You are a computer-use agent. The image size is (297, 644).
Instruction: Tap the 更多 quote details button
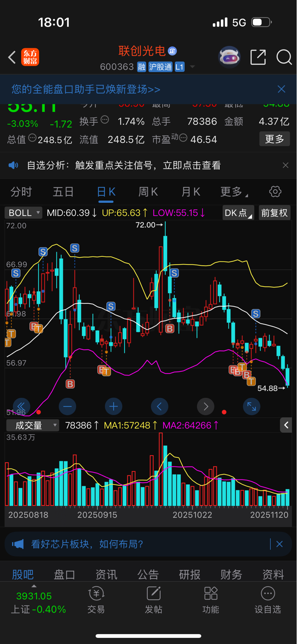coord(274,139)
